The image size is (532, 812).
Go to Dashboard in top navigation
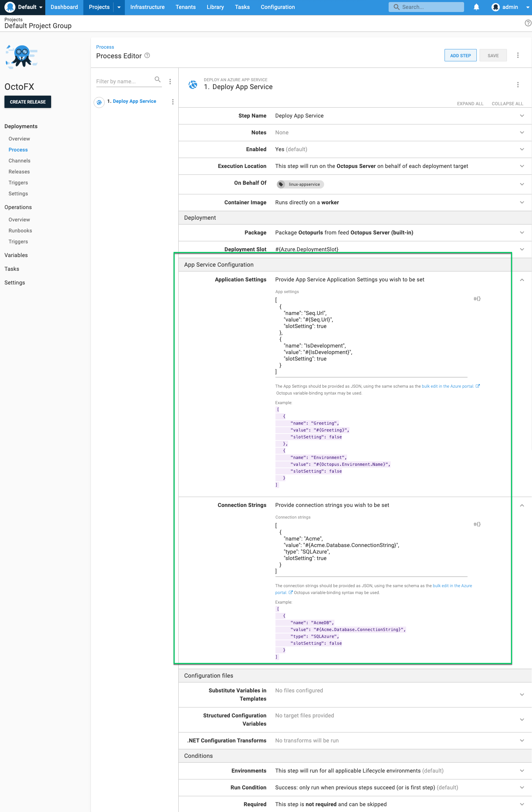tap(64, 7)
